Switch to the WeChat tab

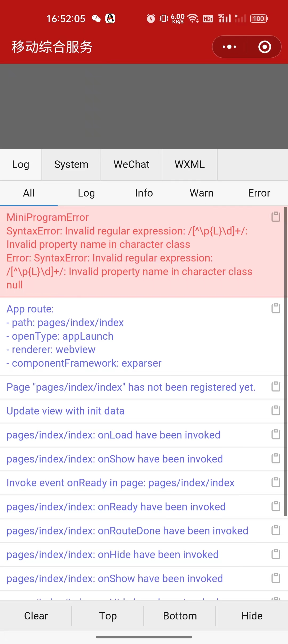click(x=131, y=164)
